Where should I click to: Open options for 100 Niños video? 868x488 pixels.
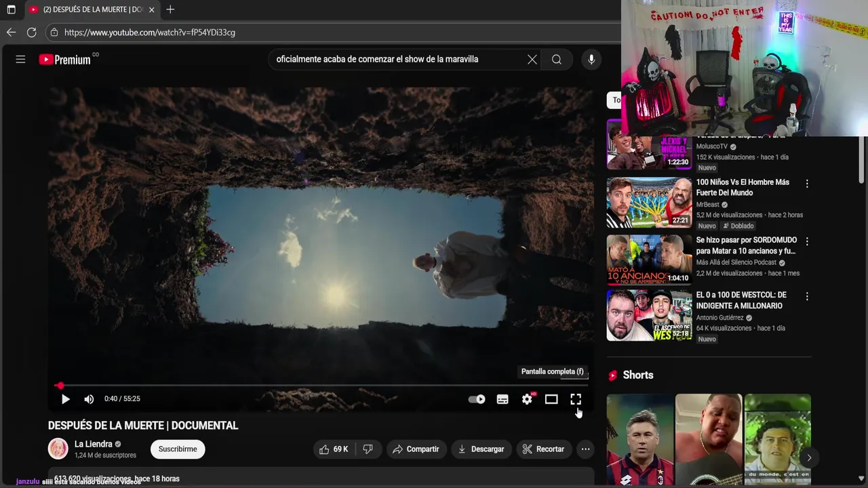(807, 184)
